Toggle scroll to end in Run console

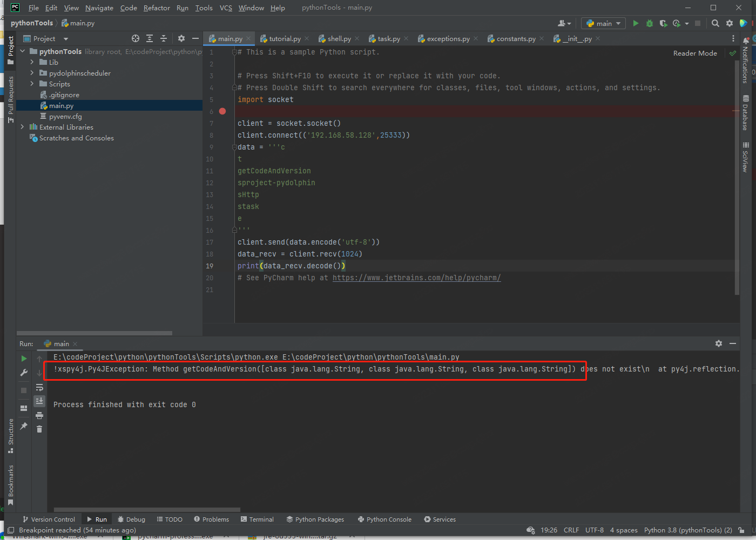pos(39,401)
